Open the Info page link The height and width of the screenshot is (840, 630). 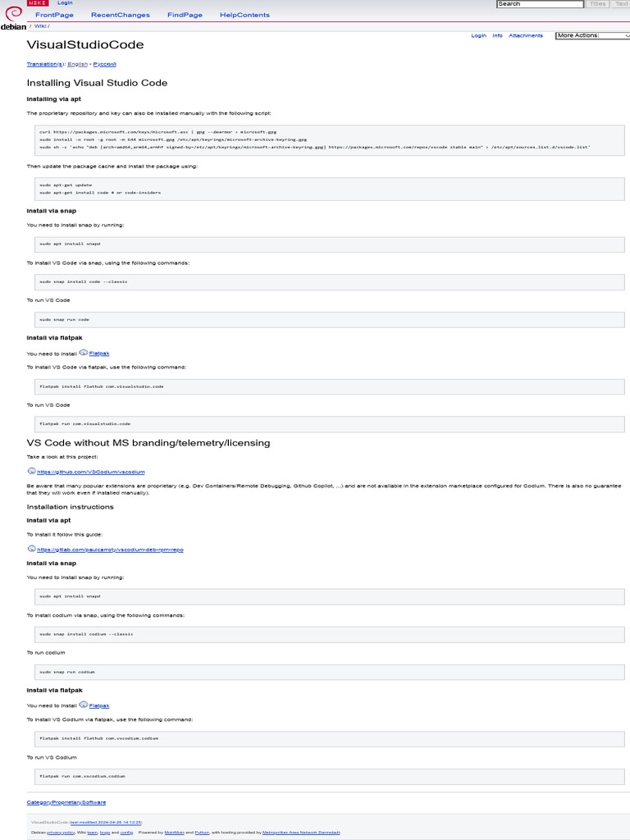tap(497, 36)
